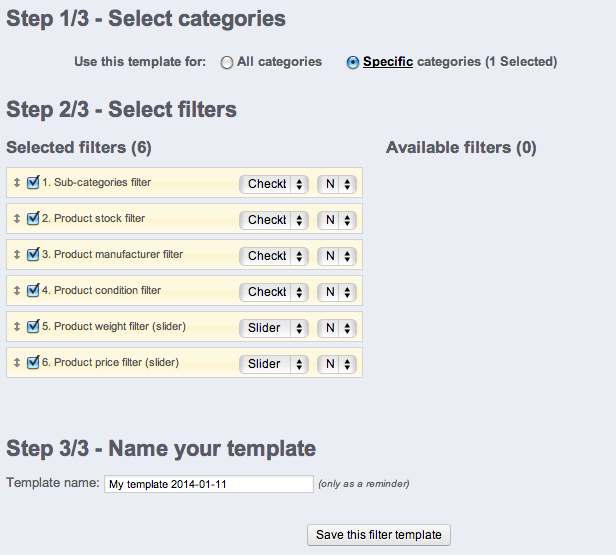
Task: Click the reorder handle for Product manufacturer filter
Action: coord(16,255)
